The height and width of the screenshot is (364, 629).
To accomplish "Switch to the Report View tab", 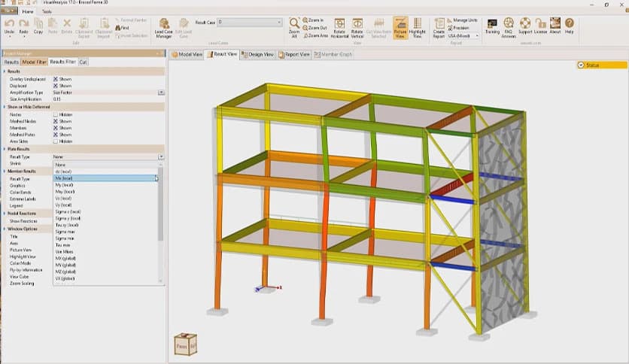I will (294, 54).
